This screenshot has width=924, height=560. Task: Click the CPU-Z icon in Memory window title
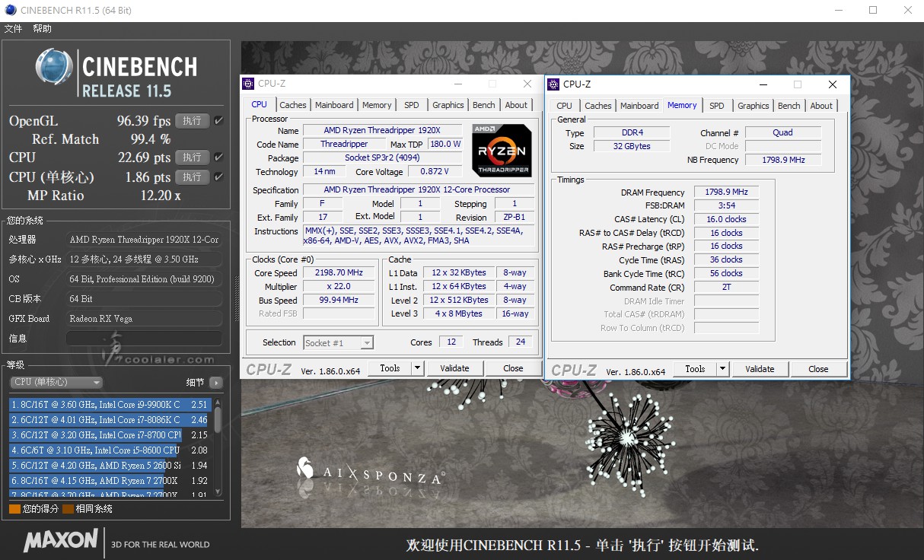pyautogui.click(x=554, y=84)
